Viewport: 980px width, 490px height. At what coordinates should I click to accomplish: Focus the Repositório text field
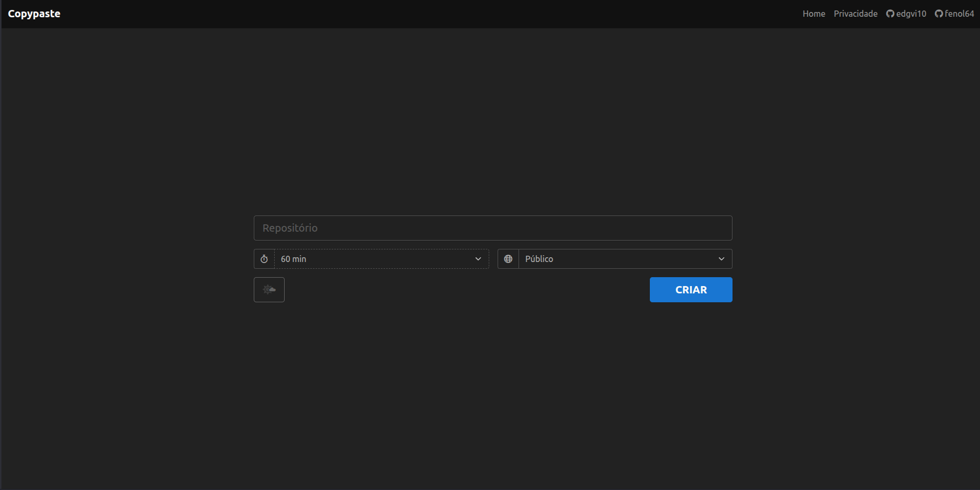(x=493, y=228)
